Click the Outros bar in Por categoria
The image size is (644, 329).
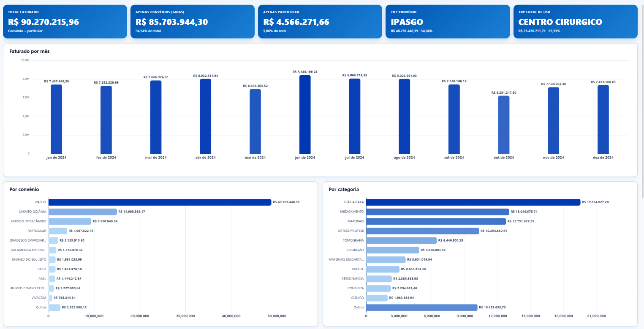(x=422, y=307)
